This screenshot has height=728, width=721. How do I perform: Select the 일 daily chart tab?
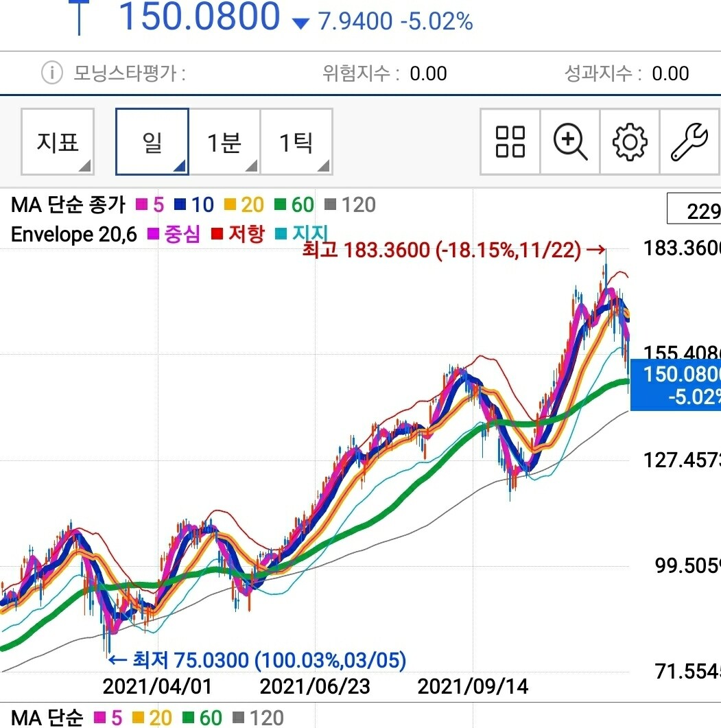click(x=152, y=142)
